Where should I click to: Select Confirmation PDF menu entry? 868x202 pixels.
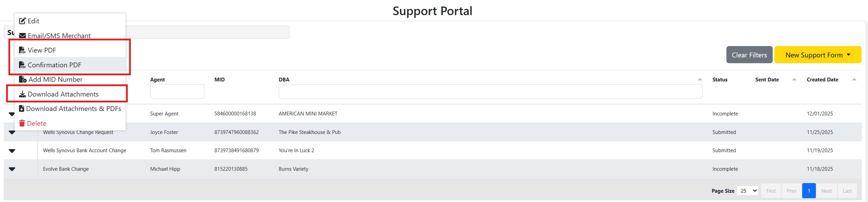click(x=70, y=65)
